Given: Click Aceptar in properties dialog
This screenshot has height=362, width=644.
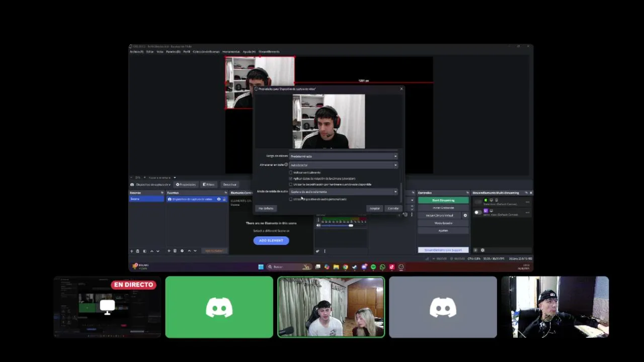Looking at the screenshot, I should pos(375,208).
